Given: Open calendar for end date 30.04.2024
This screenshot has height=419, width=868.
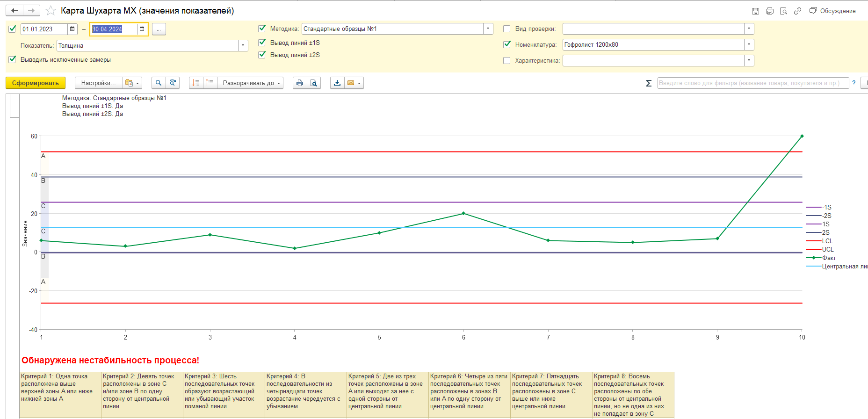Looking at the screenshot, I should tap(142, 29).
